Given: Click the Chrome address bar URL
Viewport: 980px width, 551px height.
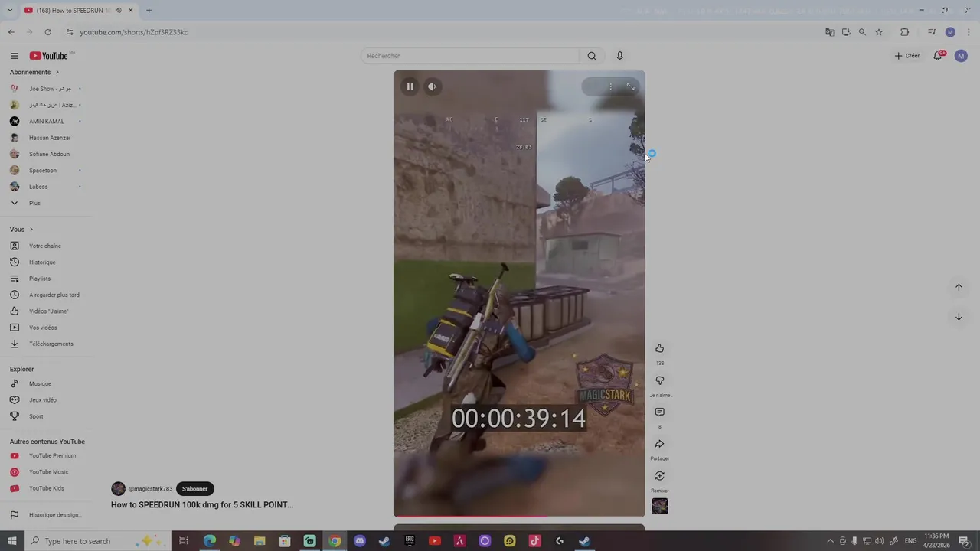Looking at the screenshot, I should tap(134, 32).
